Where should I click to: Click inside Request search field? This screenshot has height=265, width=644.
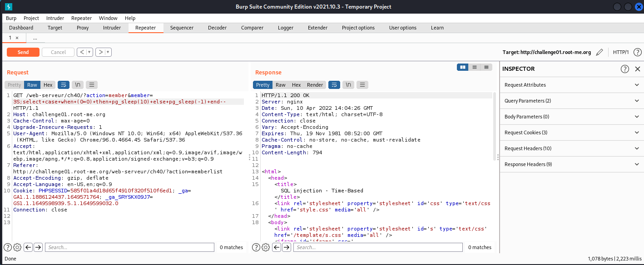[x=129, y=247]
